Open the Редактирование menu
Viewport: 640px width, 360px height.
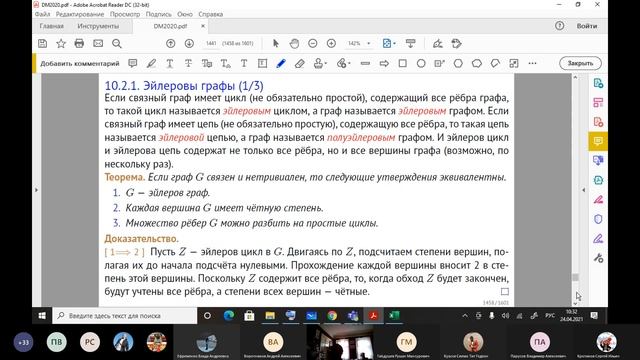pos(80,14)
